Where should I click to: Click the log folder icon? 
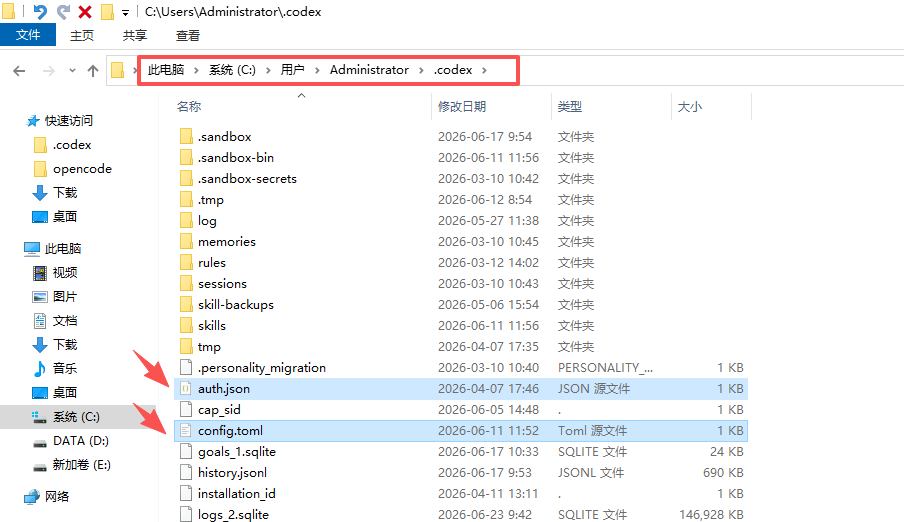pyautogui.click(x=186, y=220)
